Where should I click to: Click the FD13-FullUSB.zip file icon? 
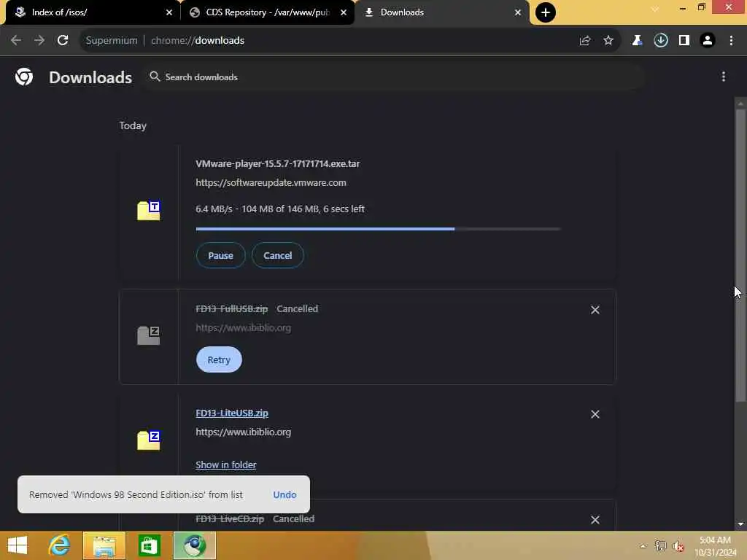click(x=149, y=335)
